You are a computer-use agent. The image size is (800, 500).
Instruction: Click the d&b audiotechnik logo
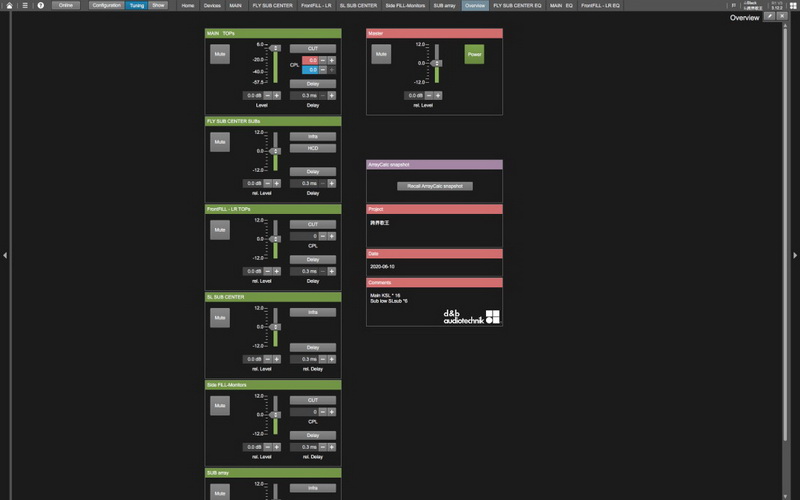point(471,316)
